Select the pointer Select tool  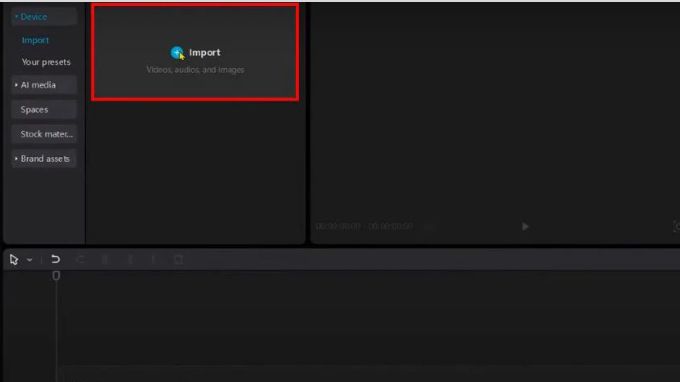(14, 260)
